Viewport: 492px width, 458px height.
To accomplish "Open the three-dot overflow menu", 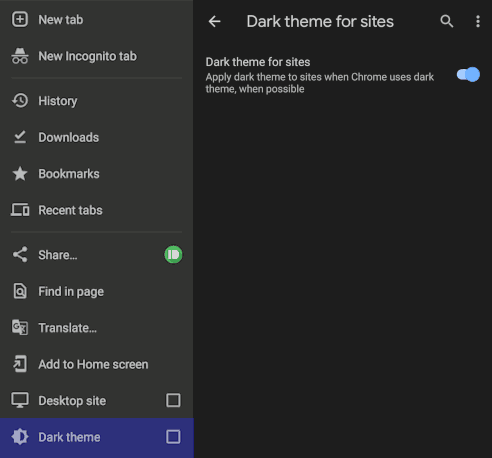I will click(478, 21).
